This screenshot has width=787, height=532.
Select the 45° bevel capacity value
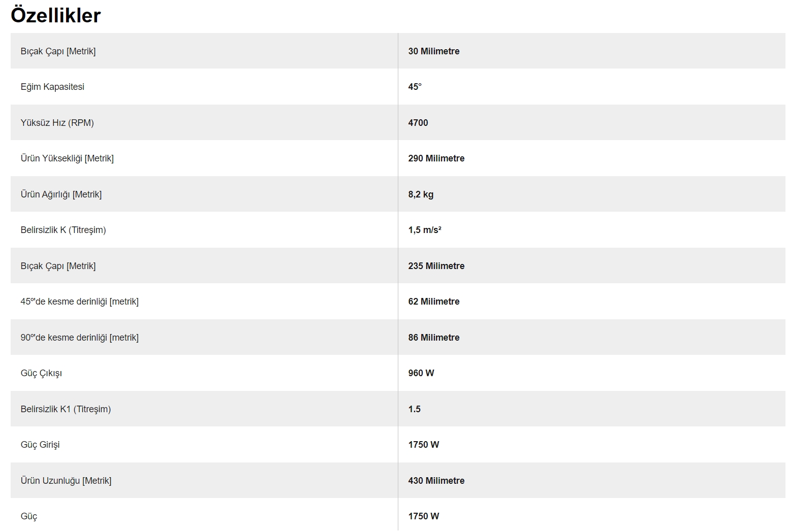[x=415, y=87]
